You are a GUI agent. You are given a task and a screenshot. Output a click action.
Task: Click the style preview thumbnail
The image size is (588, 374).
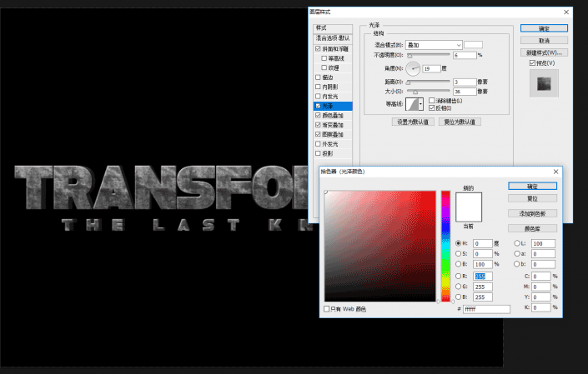pyautogui.click(x=544, y=83)
